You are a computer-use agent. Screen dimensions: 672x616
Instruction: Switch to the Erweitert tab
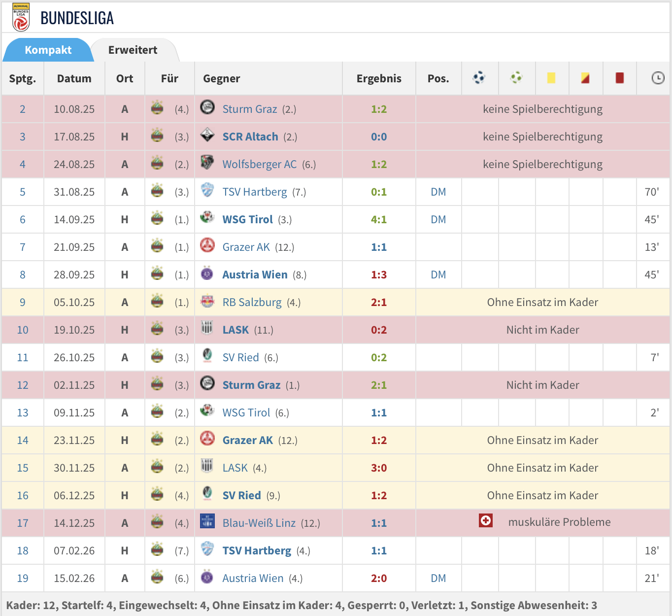pos(133,50)
